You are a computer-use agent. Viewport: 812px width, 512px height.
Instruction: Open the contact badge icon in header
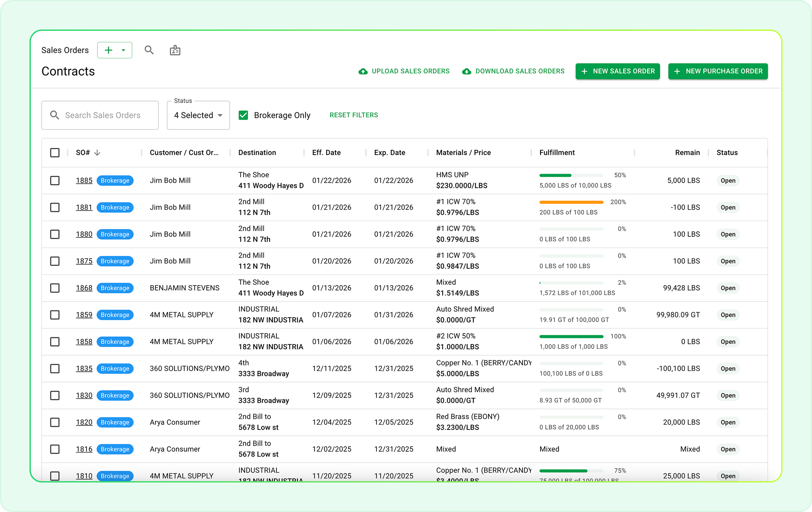point(175,50)
